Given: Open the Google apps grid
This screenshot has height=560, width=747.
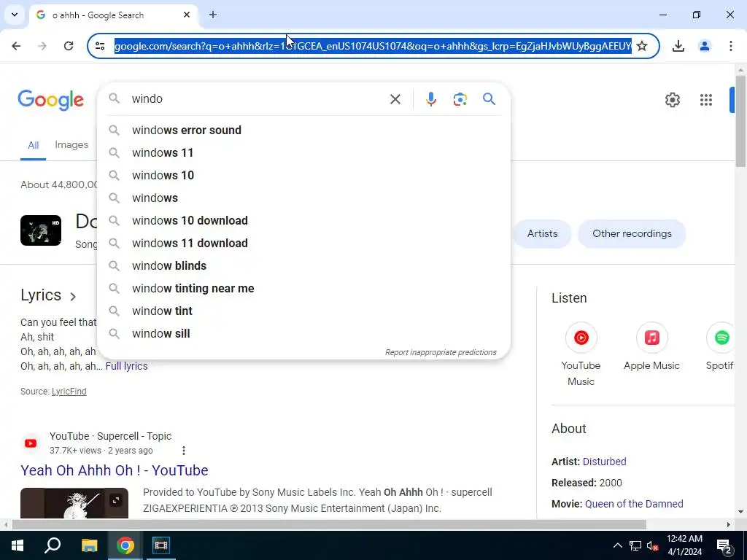Looking at the screenshot, I should 705,99.
